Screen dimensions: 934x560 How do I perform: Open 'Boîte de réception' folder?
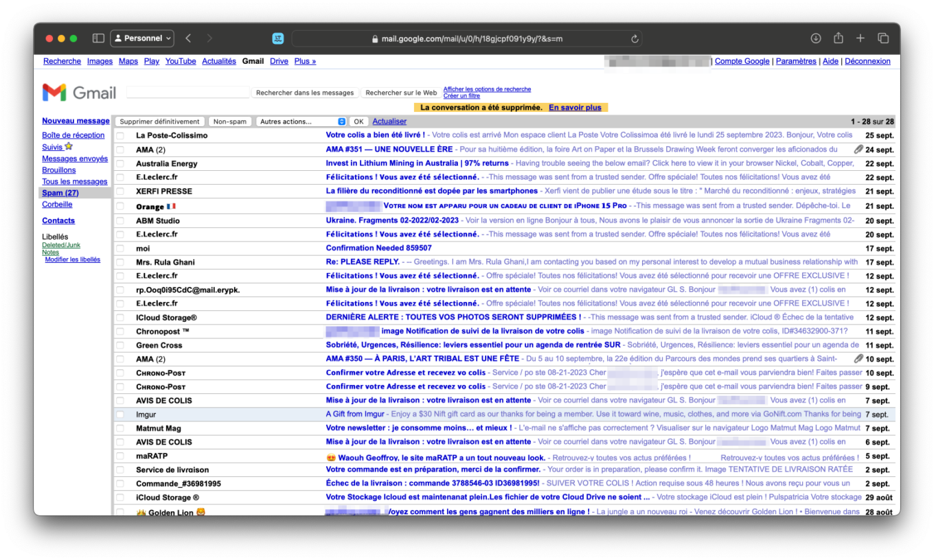(x=73, y=135)
